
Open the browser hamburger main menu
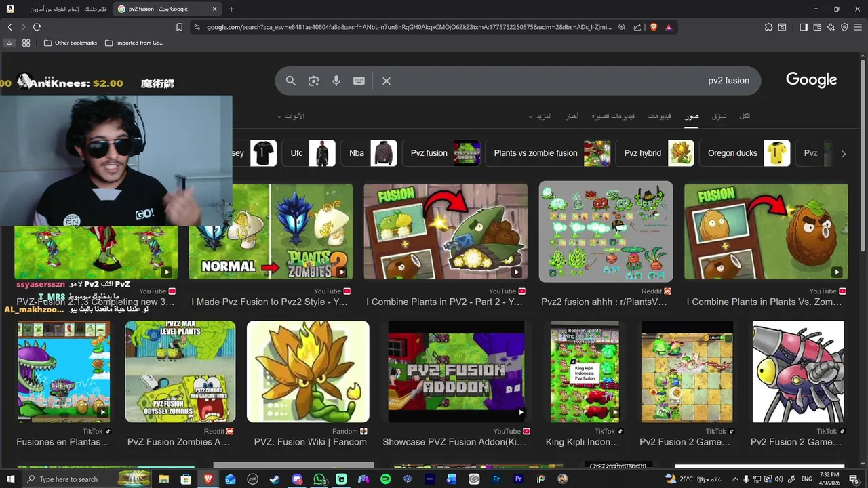[858, 27]
